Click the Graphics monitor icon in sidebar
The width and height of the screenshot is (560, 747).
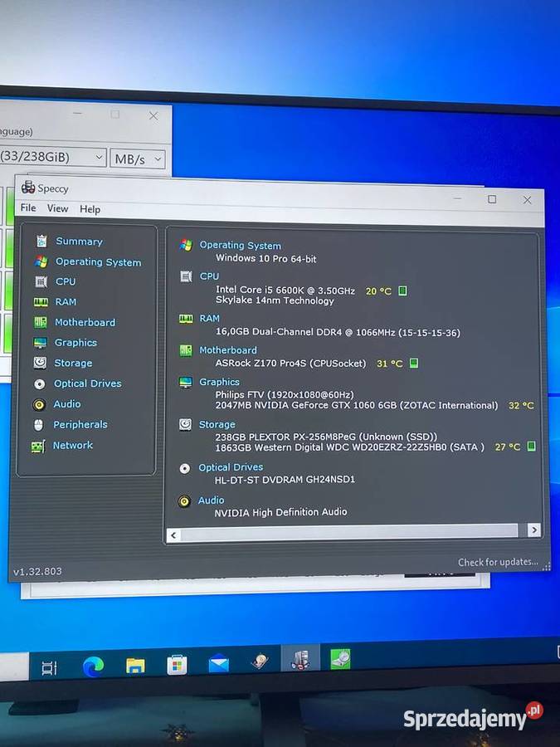[x=40, y=343]
